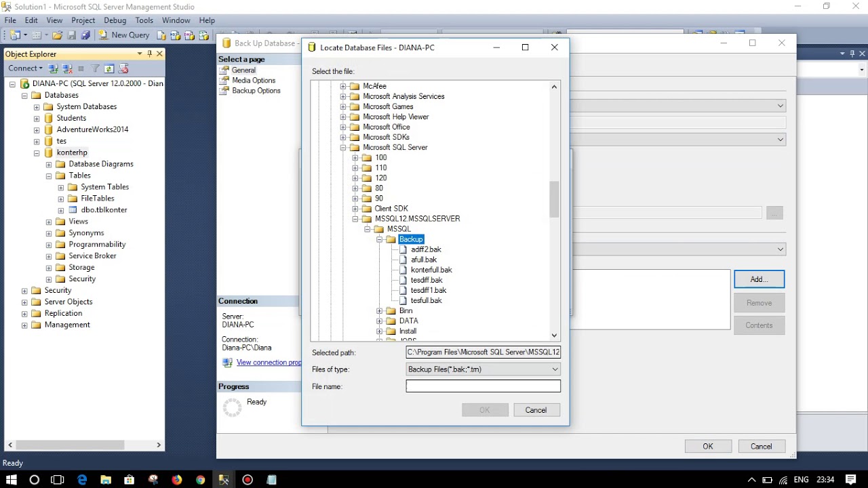Open File Explorer from taskbar
Viewport: 868px width, 488px height.
(x=106, y=480)
